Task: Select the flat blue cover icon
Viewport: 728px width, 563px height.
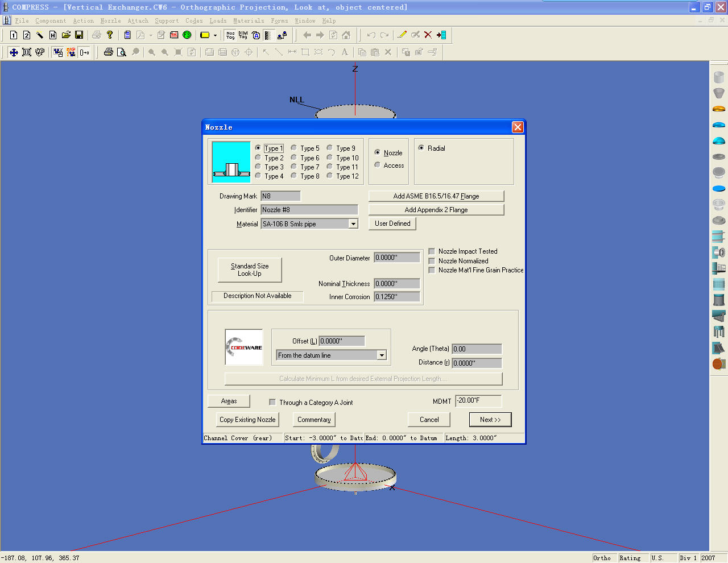Action: 719,188
